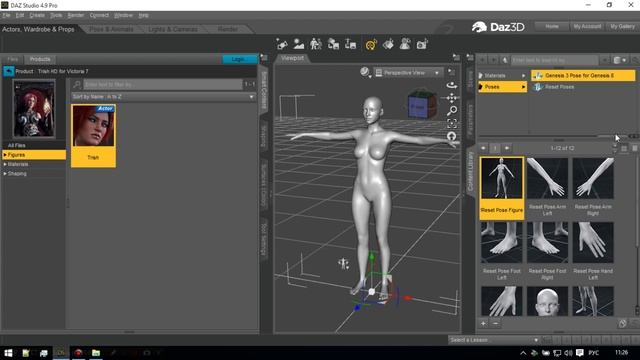
Task: Select All Files in category list
Action: point(17,145)
